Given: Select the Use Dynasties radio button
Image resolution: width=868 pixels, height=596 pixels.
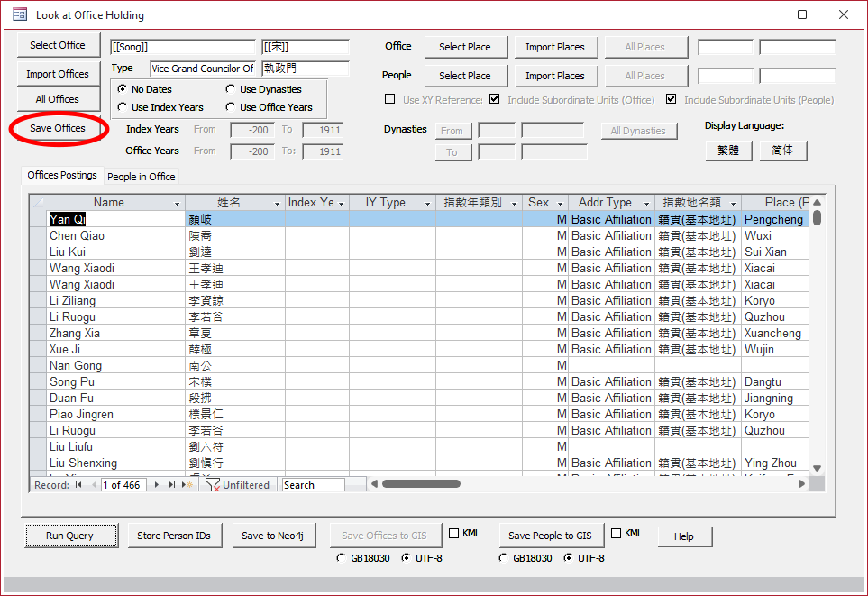Looking at the screenshot, I should (x=231, y=89).
